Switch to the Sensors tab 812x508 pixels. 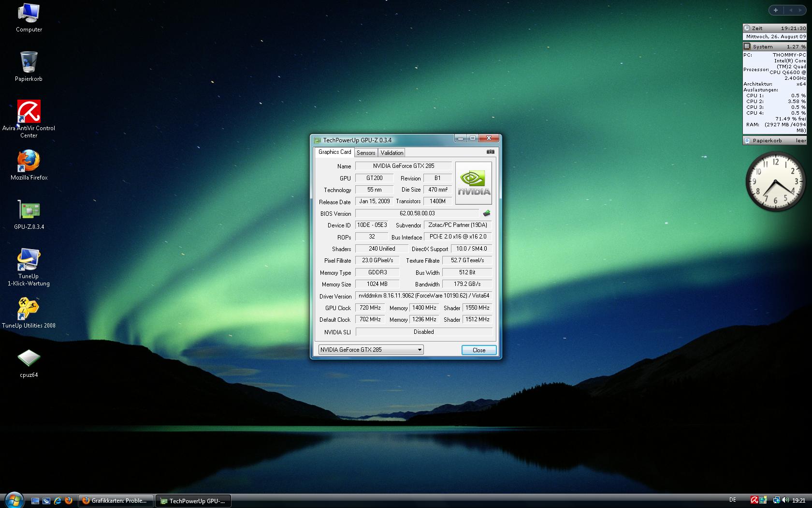(x=366, y=153)
